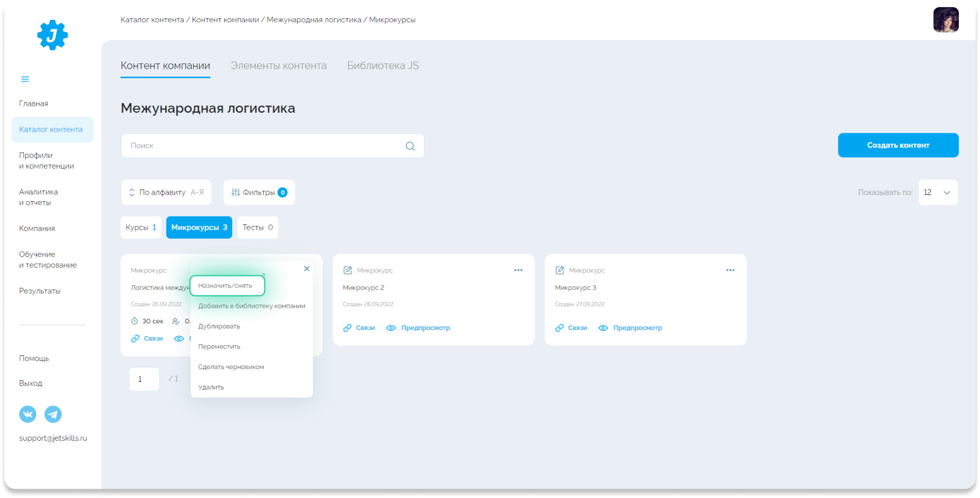Click the filters sliders icon
Viewport: 980px width, 498px height.
236,192
